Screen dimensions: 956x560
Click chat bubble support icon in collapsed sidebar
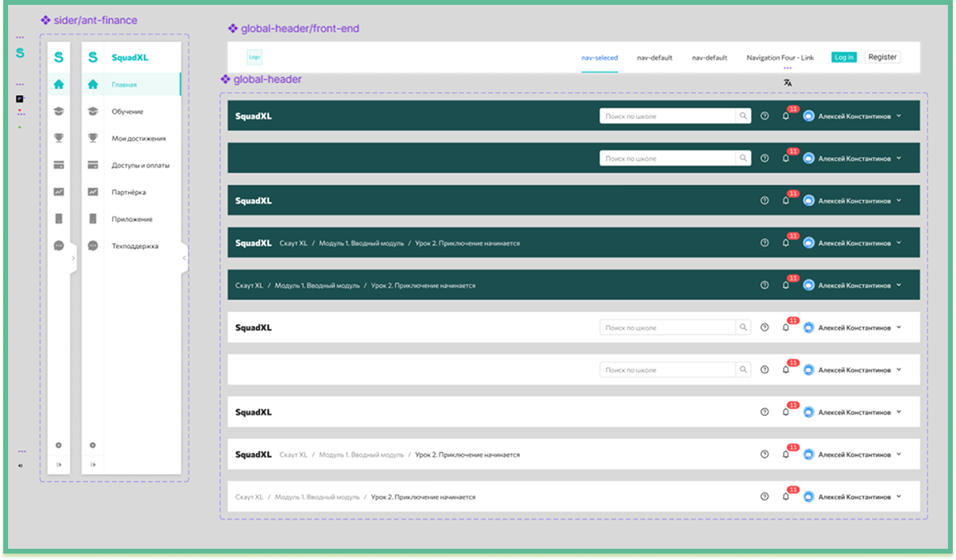point(59,245)
